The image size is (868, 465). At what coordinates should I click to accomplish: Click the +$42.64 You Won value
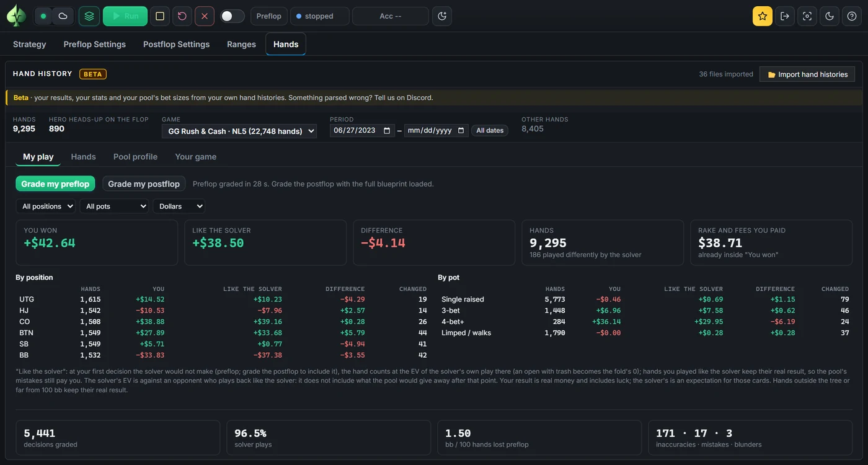coord(50,243)
